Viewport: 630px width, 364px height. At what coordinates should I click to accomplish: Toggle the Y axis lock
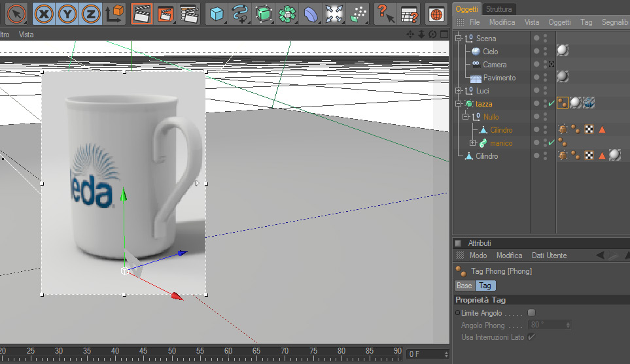(x=67, y=14)
